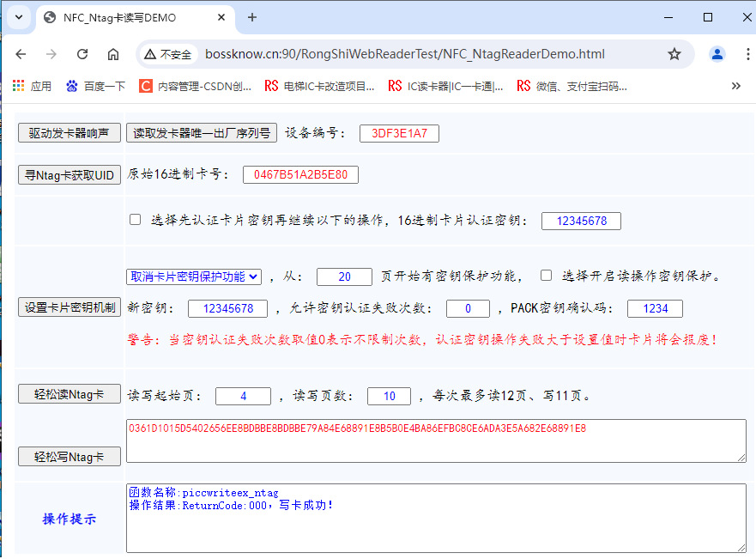Screen dimensions: 756x559
Task: Click the 设置卡片密钥机制 button
Action: 69,307
